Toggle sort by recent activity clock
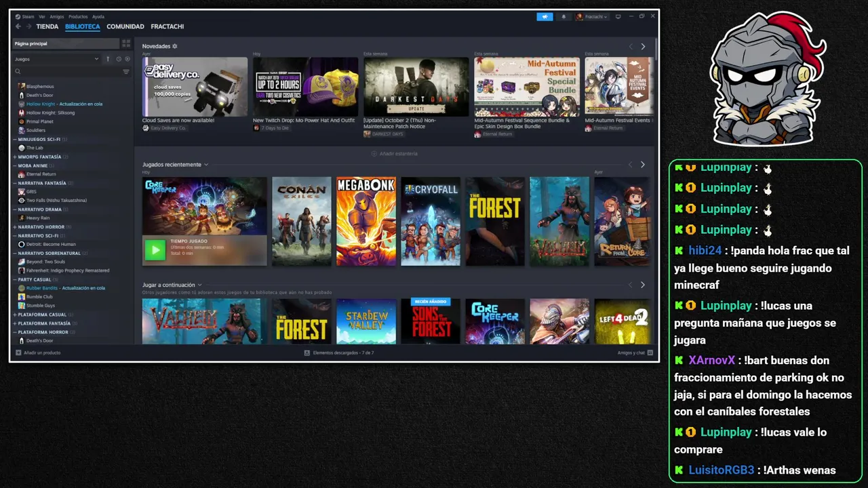Screen dimensions: 868x488 tap(118, 59)
